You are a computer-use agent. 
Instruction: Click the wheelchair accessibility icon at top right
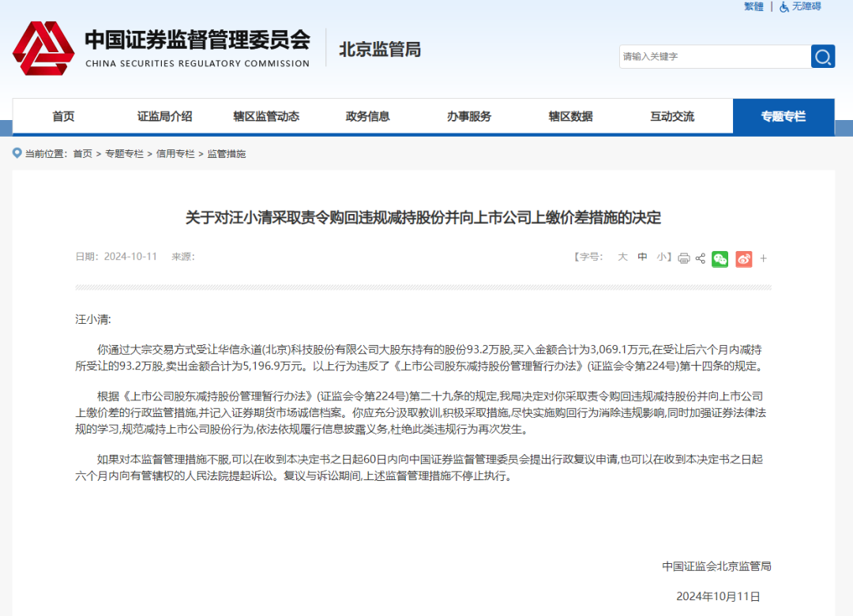click(783, 7)
